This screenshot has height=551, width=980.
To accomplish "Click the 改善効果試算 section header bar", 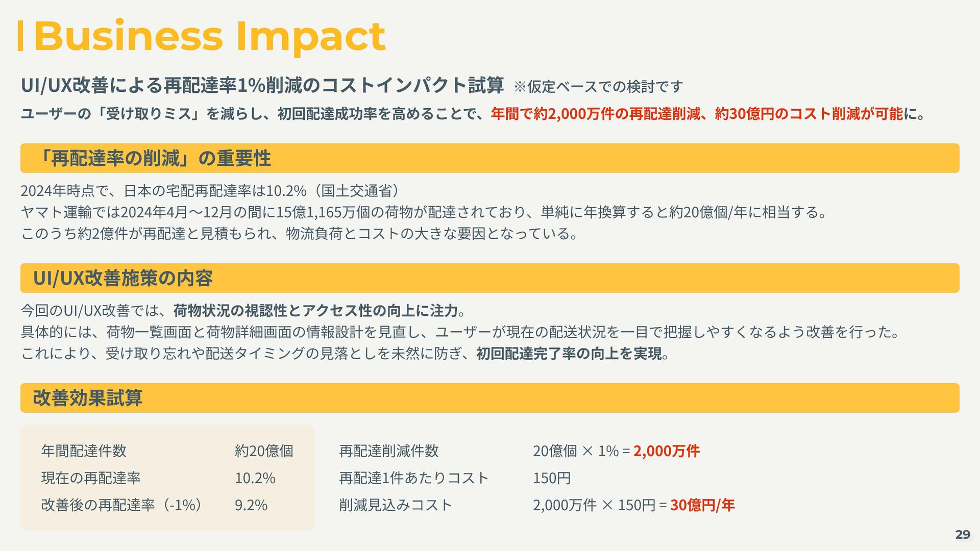I will tap(490, 398).
